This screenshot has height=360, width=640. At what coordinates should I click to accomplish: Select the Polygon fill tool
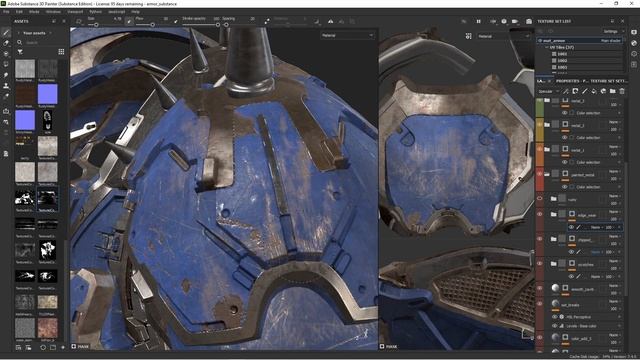(x=6, y=64)
